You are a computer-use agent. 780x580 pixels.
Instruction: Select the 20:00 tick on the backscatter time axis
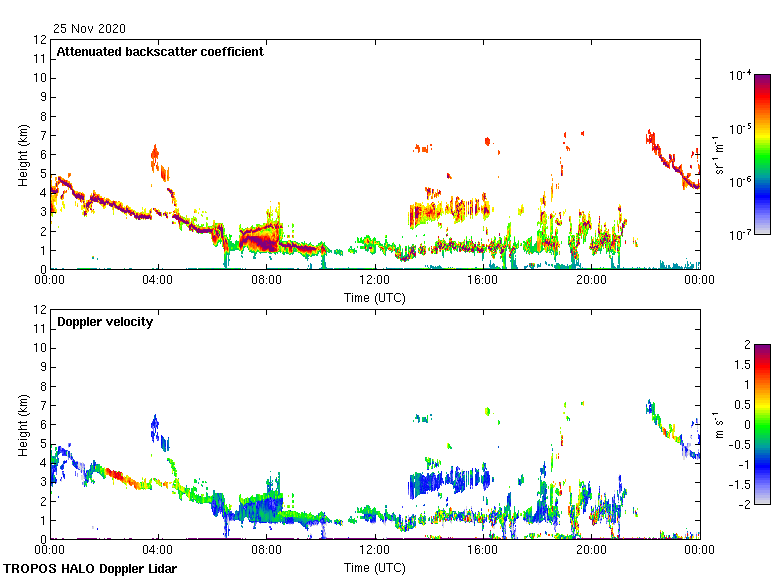click(x=591, y=281)
